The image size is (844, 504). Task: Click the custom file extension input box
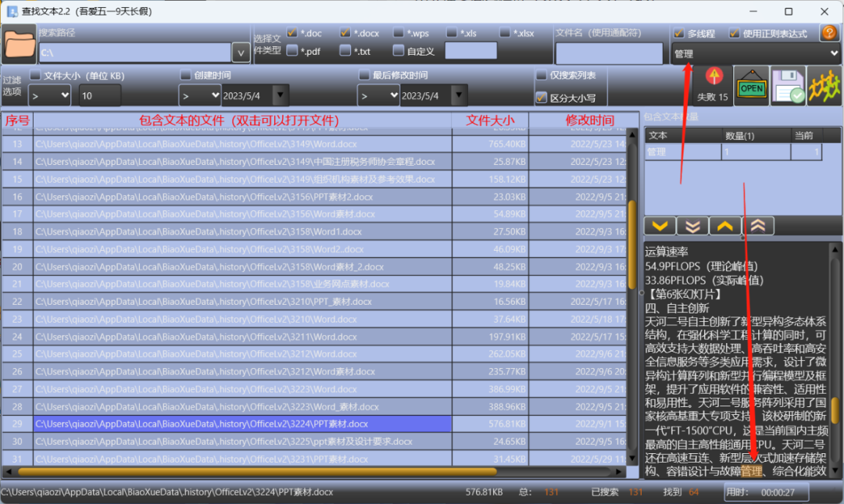pyautogui.click(x=471, y=51)
